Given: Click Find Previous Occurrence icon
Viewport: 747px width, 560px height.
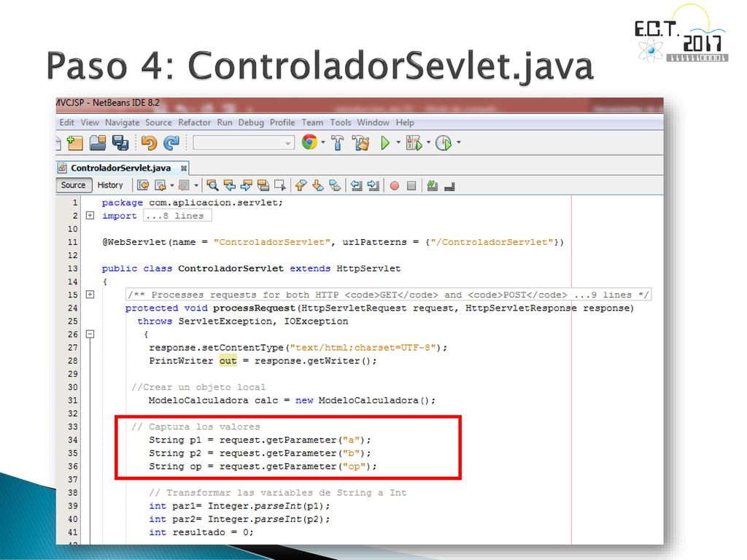Looking at the screenshot, I should tap(230, 185).
